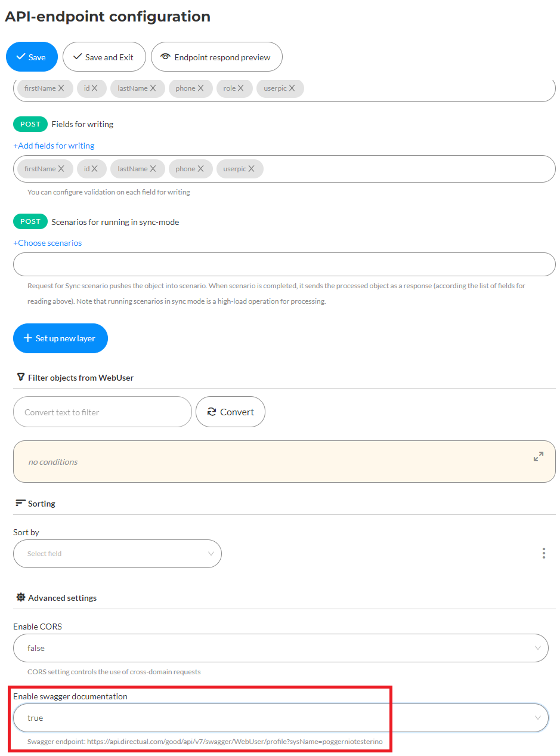Viewport: 560px width, 756px height.
Task: Click the Add fields for writing link
Action: [54, 146]
